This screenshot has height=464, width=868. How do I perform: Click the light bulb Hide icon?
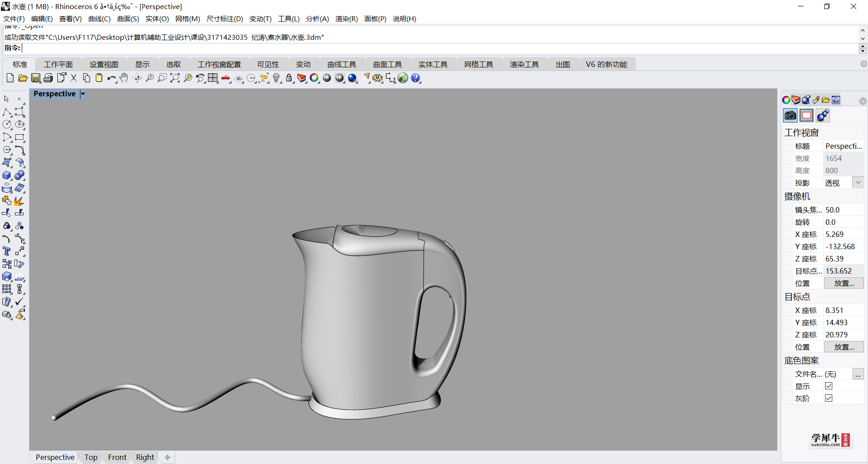click(x=277, y=78)
